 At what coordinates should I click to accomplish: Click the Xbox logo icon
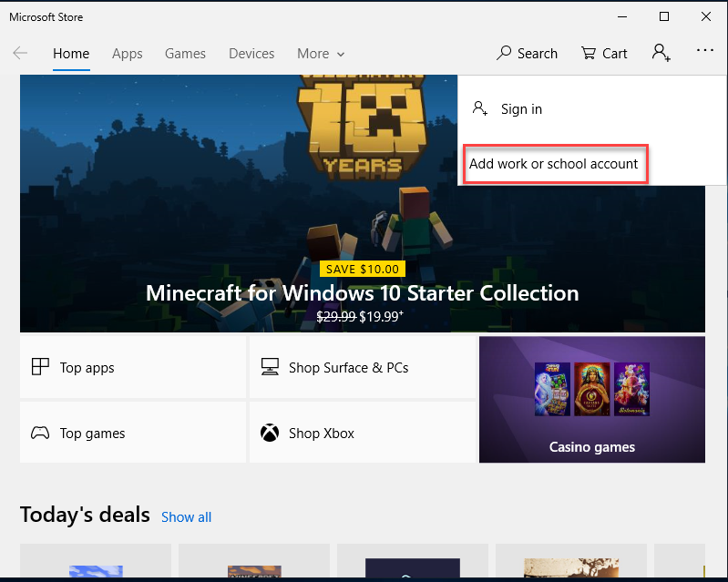pos(270,433)
